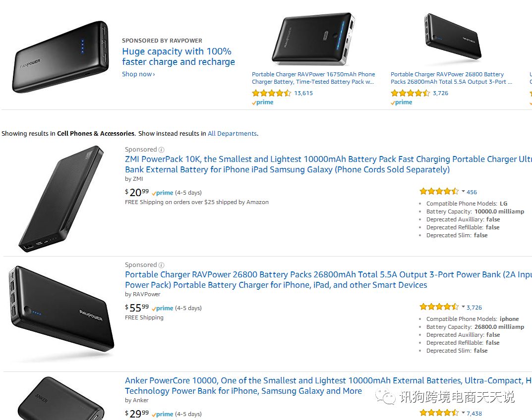Expand rating dropdown arrow next to 3,726 reviews
Image resolution: width=532 pixels, height=420 pixels.
[x=463, y=307]
